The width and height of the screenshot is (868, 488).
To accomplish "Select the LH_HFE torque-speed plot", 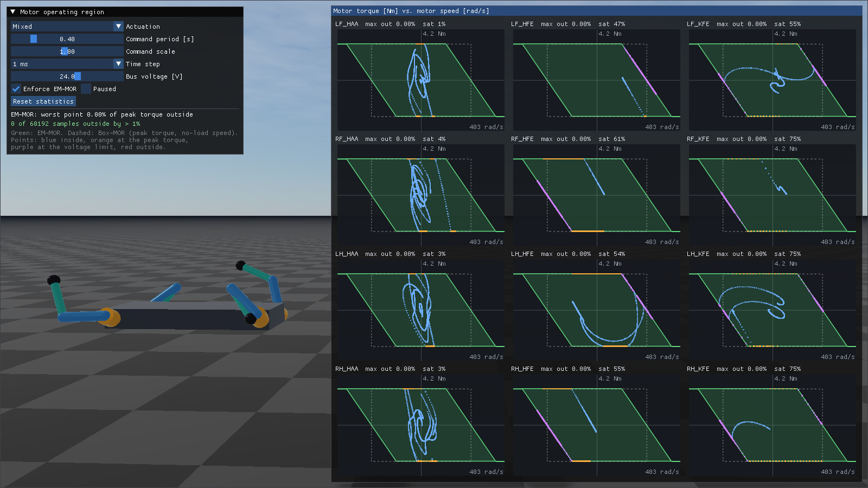I will [597, 310].
